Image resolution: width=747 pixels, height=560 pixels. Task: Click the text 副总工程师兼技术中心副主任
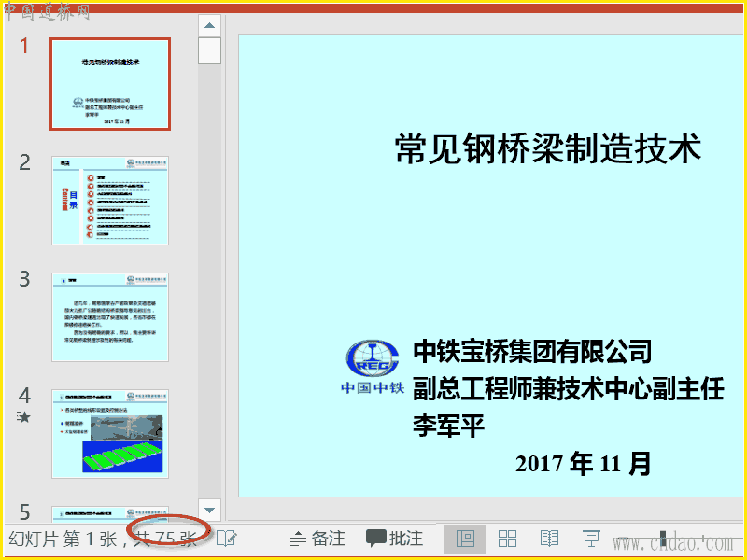pyautogui.click(x=569, y=388)
